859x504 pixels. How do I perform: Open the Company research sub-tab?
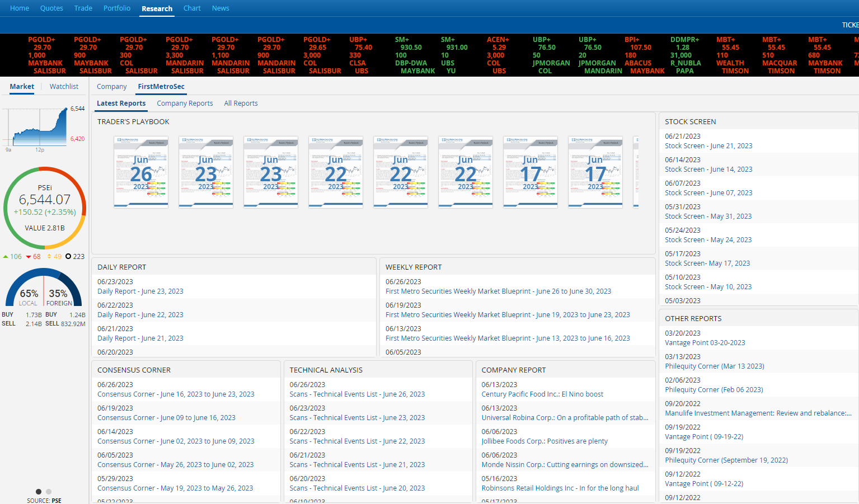click(x=112, y=87)
